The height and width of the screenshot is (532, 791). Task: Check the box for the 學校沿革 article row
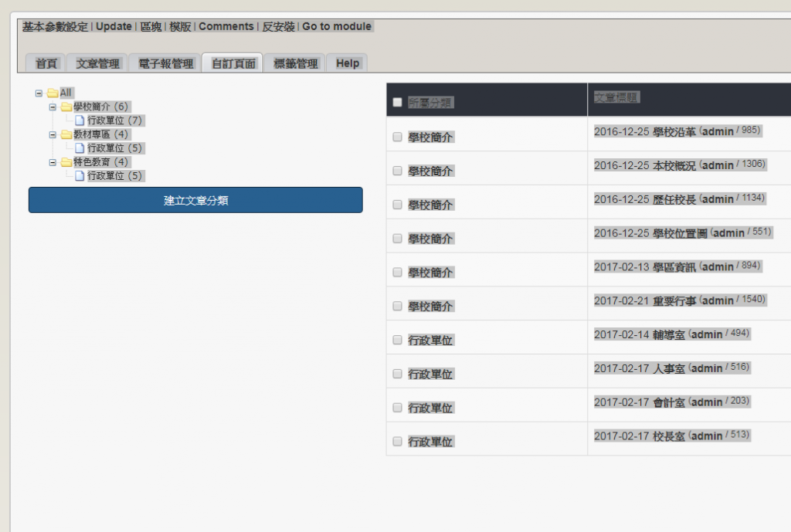(397, 137)
